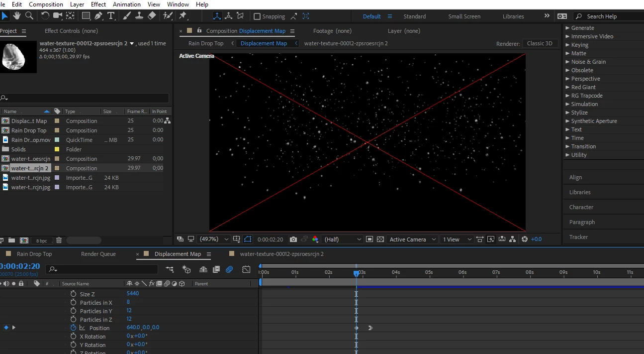Switch to Libraries workspace
The image size is (644, 354).
pyautogui.click(x=513, y=16)
